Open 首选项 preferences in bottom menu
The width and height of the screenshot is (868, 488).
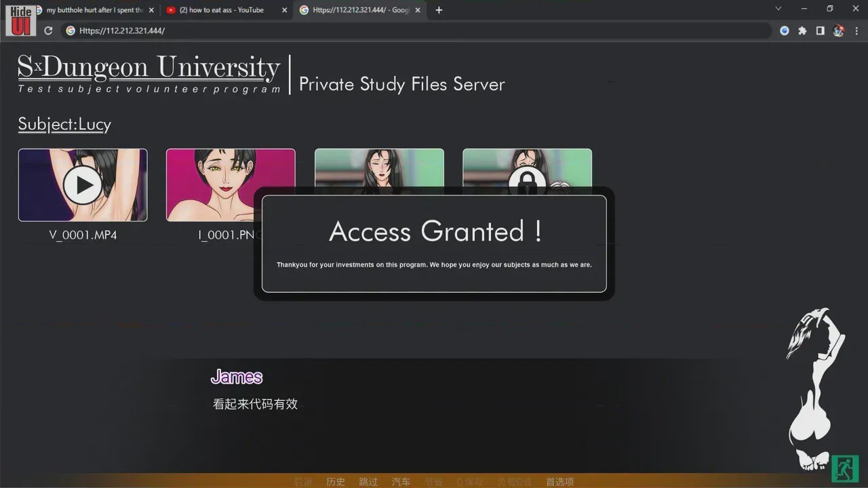pos(560,482)
